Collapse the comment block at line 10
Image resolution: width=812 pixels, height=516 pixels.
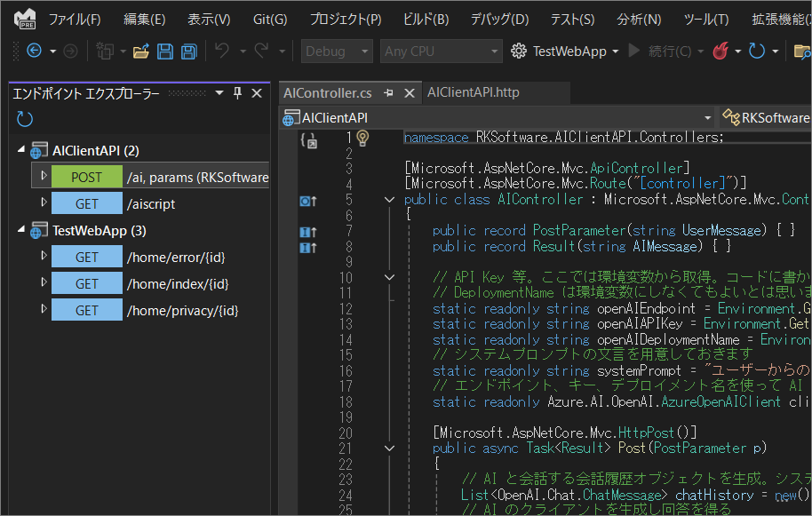[389, 278]
